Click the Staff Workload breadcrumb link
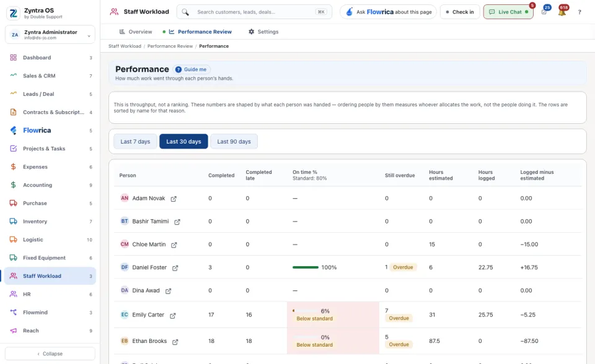595x364 pixels. (125, 46)
